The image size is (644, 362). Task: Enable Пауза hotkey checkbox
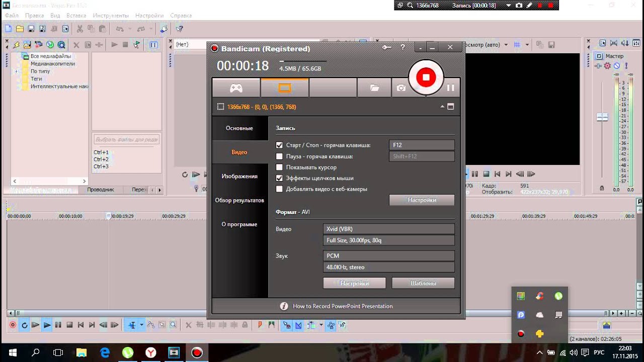coord(280,156)
